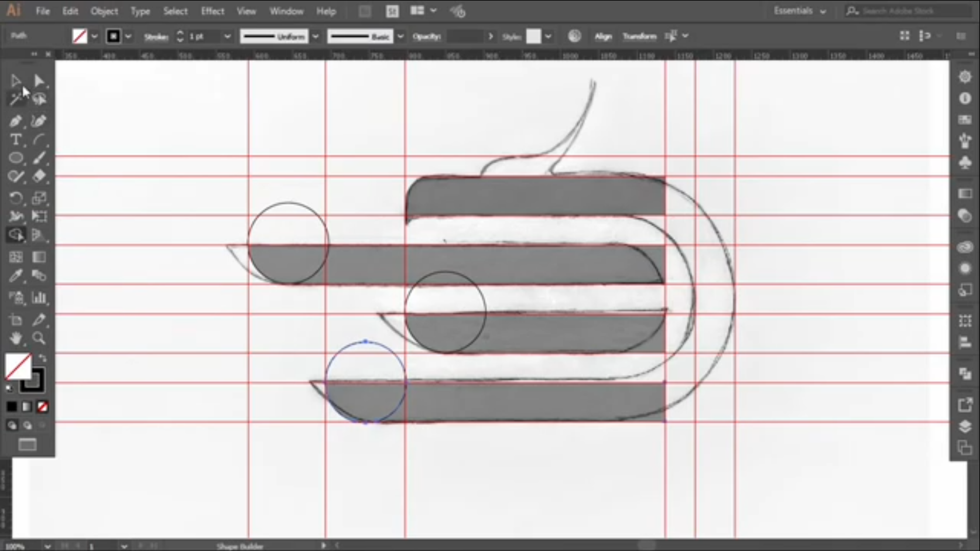Activate the Shape Builder tool

(x=16, y=235)
